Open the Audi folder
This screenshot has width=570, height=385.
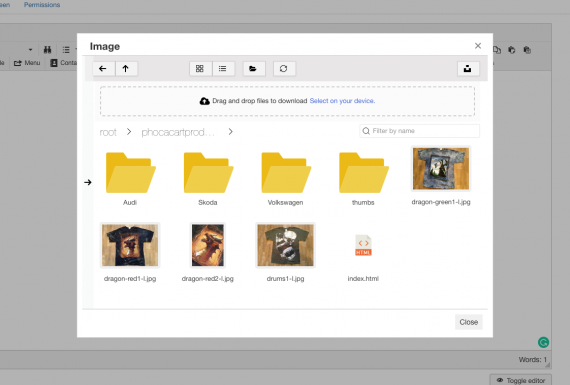(131, 173)
